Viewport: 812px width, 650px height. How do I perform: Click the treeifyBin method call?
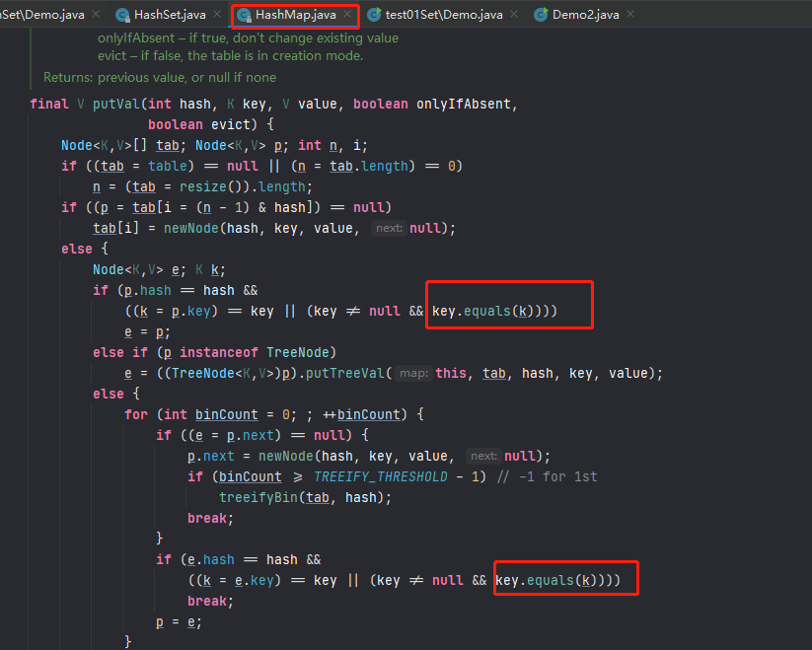(258, 497)
